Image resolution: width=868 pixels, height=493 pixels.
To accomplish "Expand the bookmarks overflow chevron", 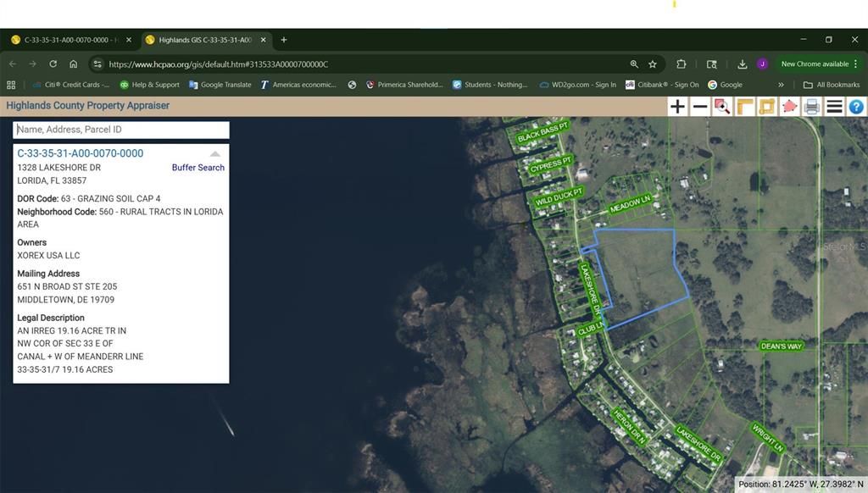I will [x=781, y=85].
